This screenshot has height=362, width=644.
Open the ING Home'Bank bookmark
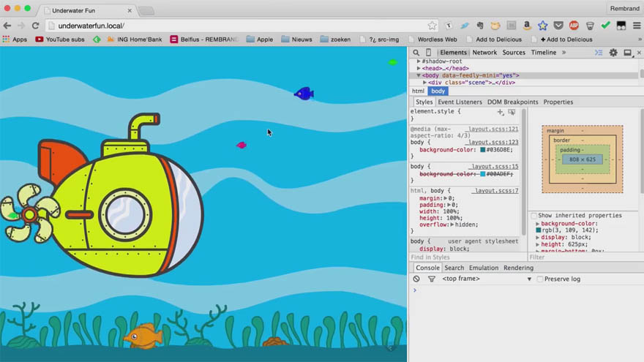134,39
